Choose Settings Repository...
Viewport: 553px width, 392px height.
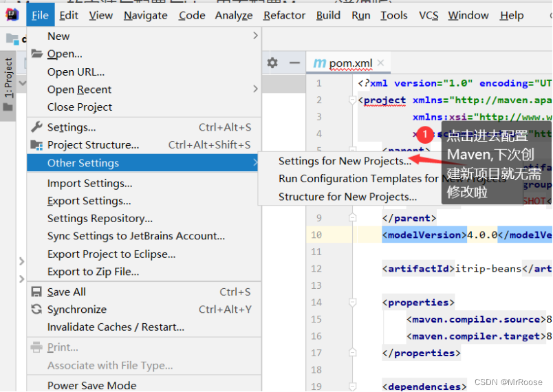click(x=144, y=219)
